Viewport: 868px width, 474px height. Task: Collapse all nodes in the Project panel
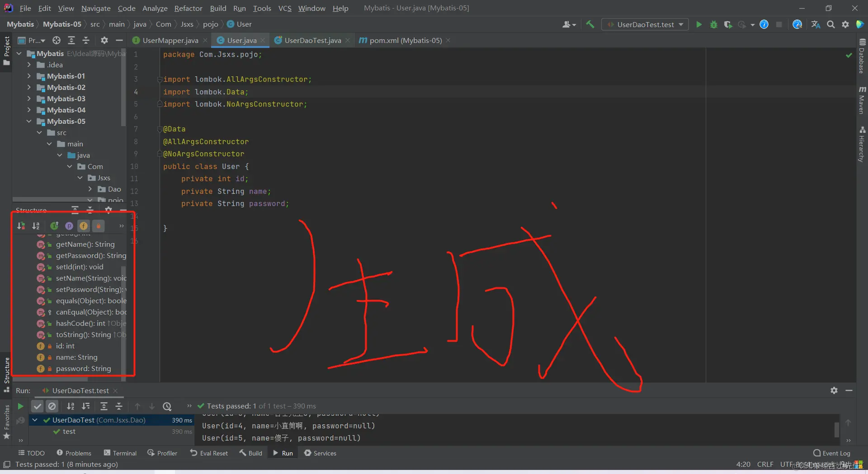86,40
